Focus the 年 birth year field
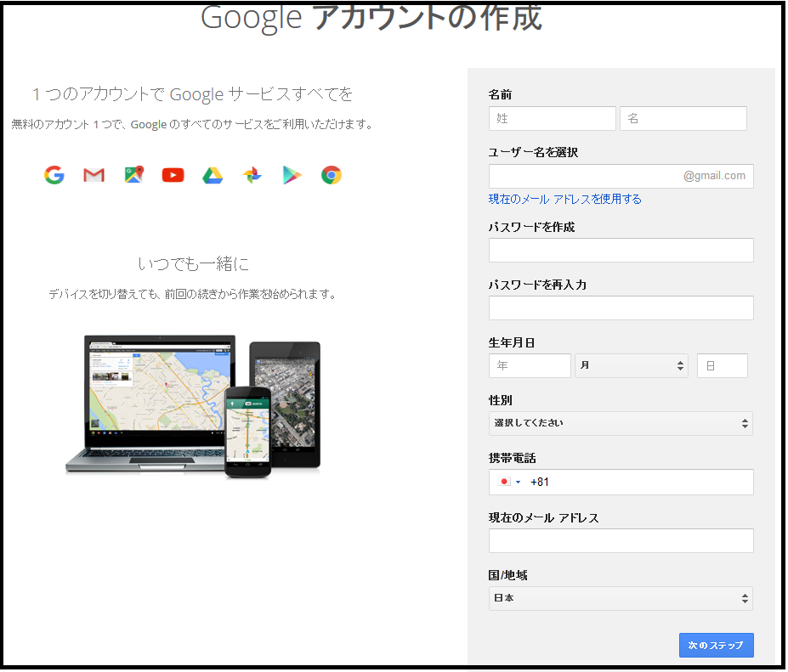The image size is (788, 672). pyautogui.click(x=530, y=365)
